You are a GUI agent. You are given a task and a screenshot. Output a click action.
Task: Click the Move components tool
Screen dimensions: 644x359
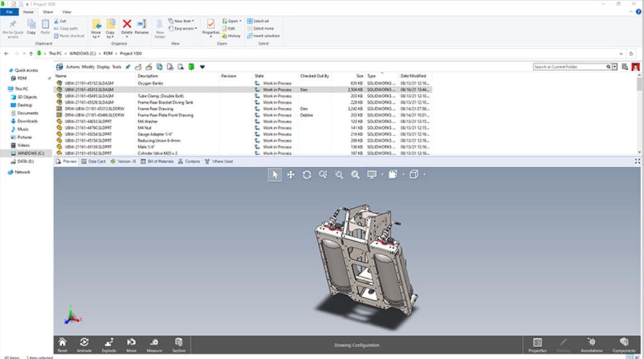[131, 344]
